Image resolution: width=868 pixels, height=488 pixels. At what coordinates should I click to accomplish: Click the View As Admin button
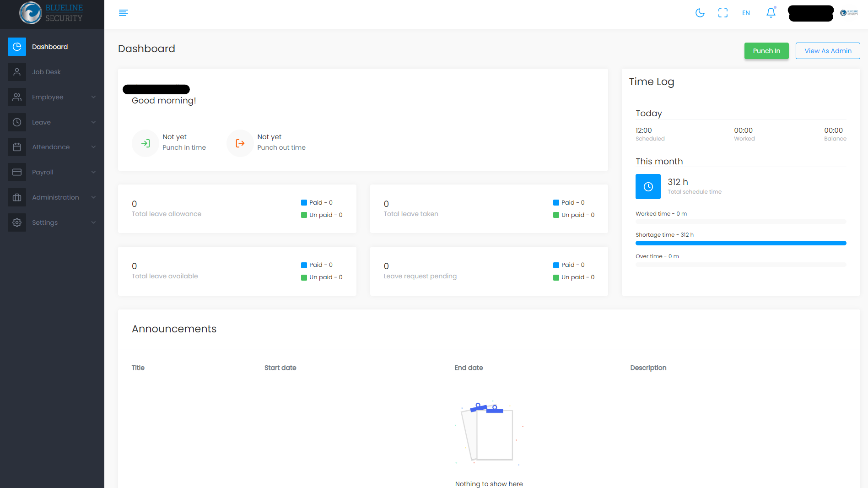(x=827, y=51)
